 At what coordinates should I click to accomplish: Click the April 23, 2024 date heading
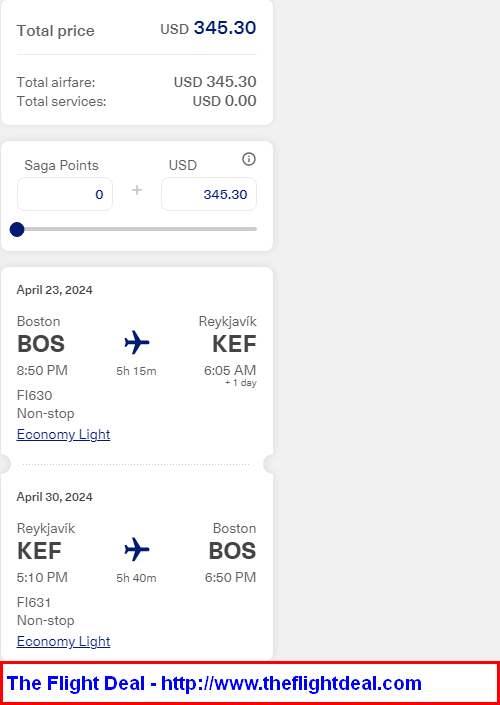point(54,290)
